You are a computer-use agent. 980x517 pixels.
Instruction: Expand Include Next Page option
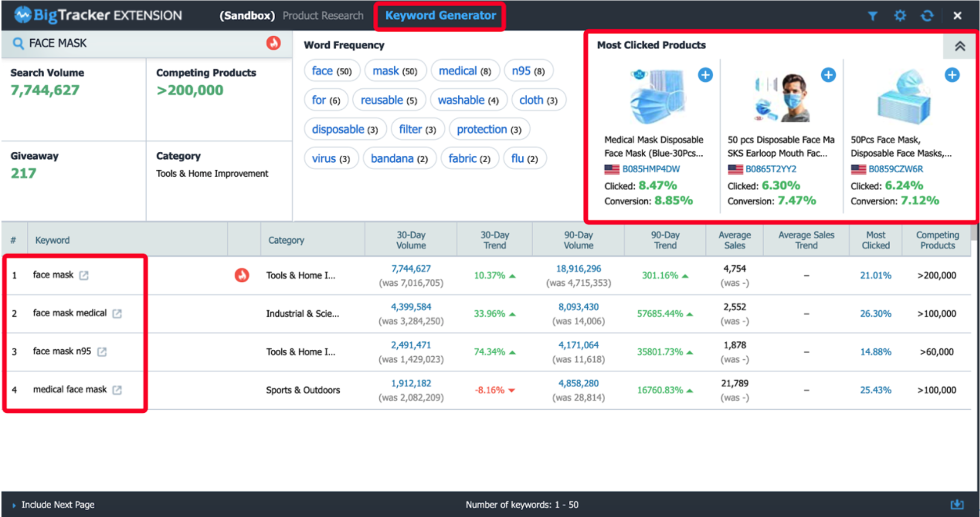(53, 505)
